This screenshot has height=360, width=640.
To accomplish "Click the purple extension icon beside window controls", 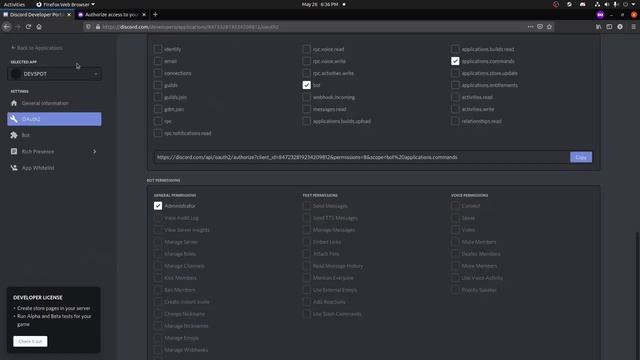I will click(600, 15).
